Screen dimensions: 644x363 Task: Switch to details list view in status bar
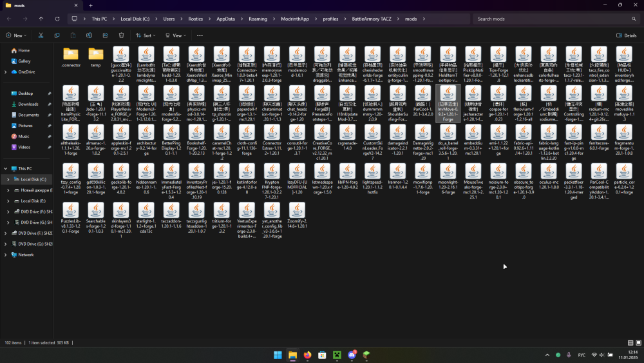tap(630, 342)
